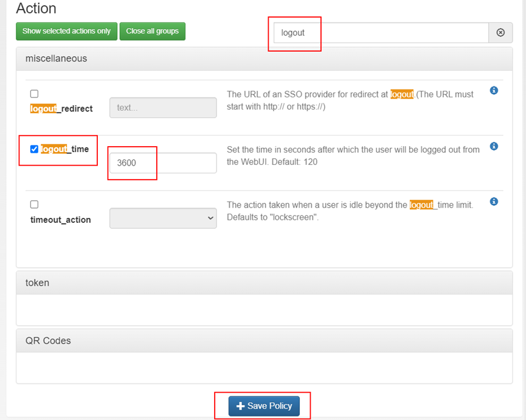The height and width of the screenshot is (420, 532).
Task: Click Close all groups button
Action: (153, 31)
